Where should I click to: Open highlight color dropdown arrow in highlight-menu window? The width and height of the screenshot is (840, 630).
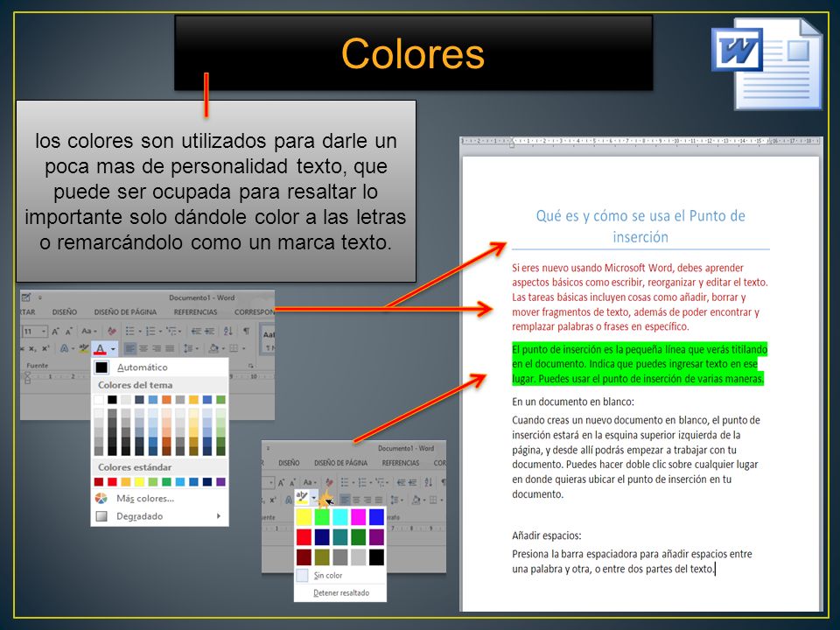314,498
